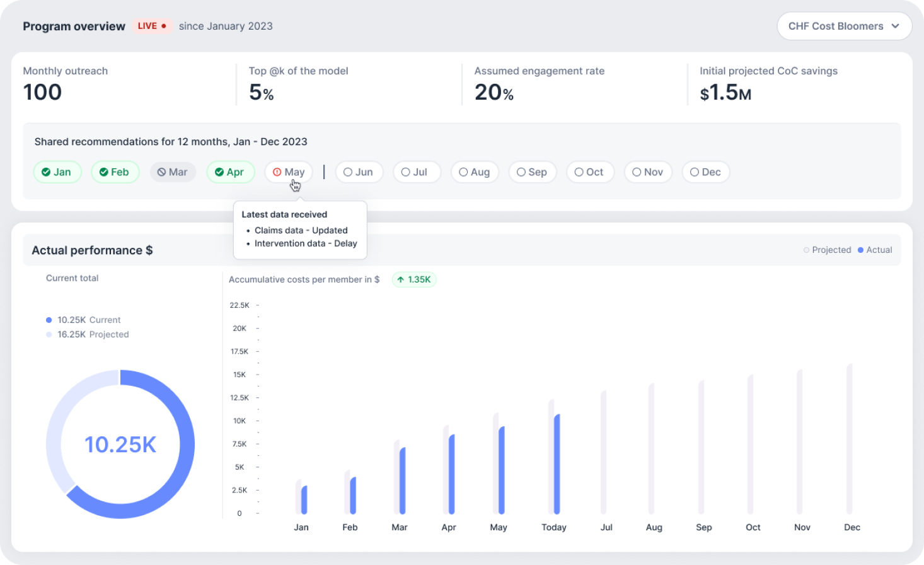Select the Jul month pill
The width and height of the screenshot is (924, 565).
point(417,172)
